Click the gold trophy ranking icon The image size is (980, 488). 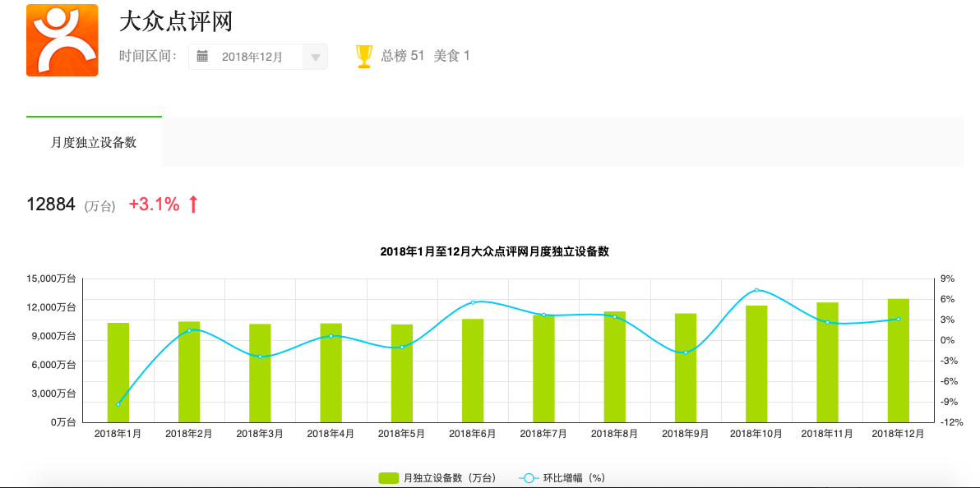coord(363,56)
